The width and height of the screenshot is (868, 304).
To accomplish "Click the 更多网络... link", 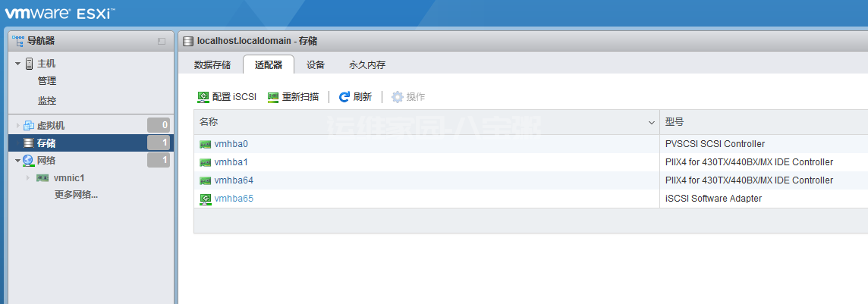I will 76,195.
